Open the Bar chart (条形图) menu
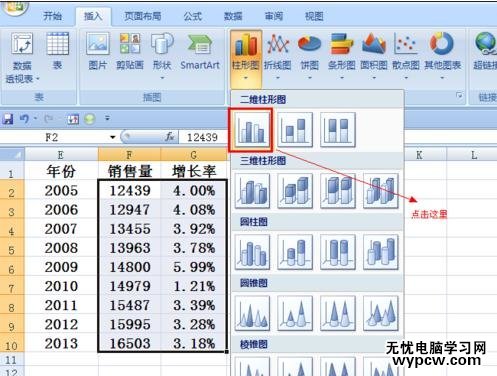 click(x=341, y=56)
